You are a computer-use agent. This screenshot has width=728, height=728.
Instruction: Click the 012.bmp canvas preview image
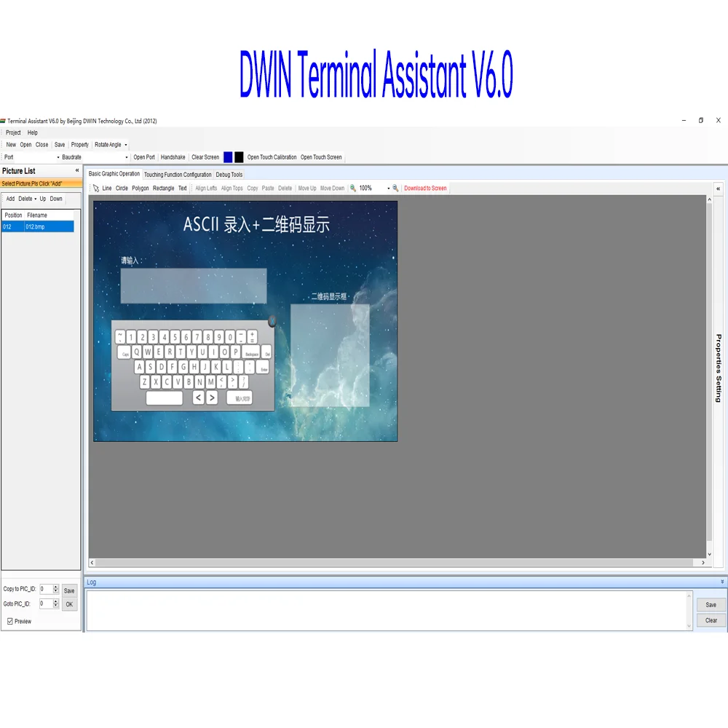pyautogui.click(x=245, y=321)
